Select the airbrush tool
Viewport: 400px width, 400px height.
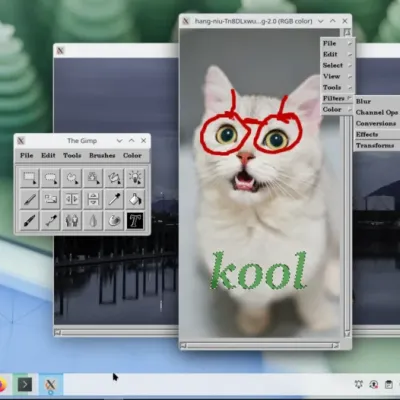coord(51,220)
